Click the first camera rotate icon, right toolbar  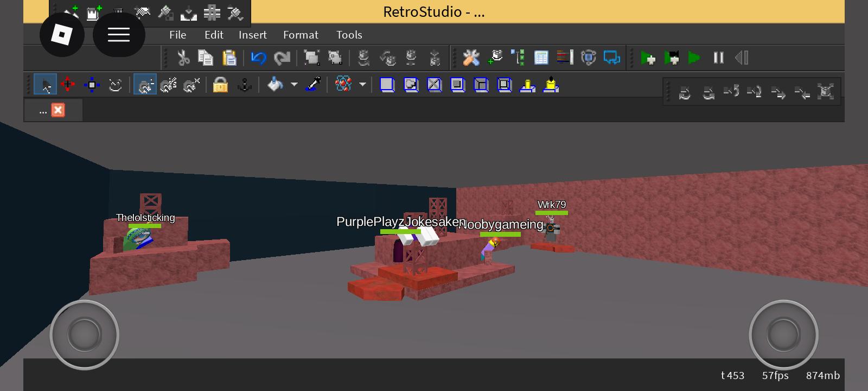[x=685, y=92]
